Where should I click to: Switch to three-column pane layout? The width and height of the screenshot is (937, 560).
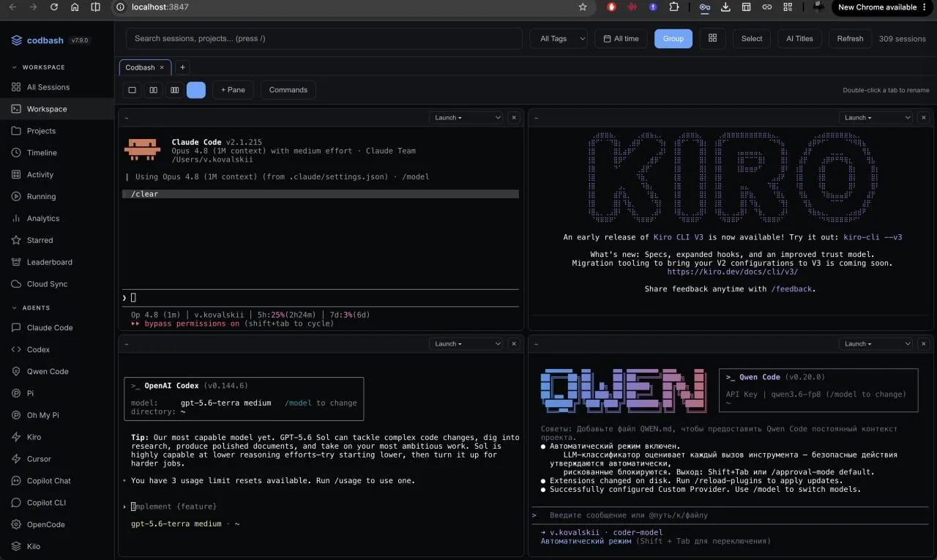click(x=174, y=90)
